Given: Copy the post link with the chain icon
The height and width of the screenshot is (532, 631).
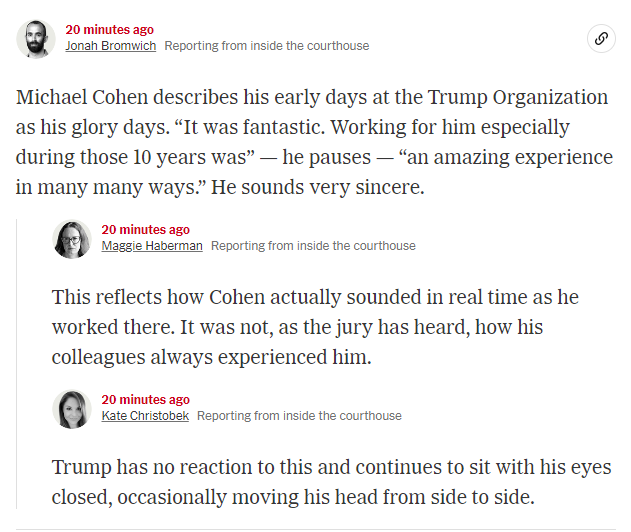Looking at the screenshot, I should (601, 39).
